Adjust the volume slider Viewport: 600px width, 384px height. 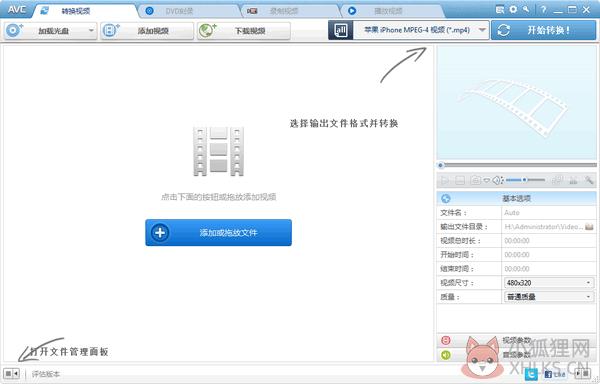(x=526, y=180)
